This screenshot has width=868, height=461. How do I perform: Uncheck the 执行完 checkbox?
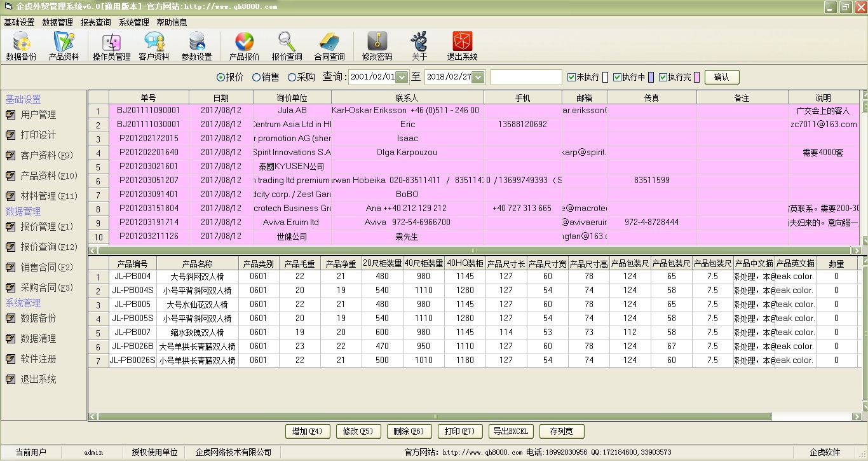(x=663, y=78)
